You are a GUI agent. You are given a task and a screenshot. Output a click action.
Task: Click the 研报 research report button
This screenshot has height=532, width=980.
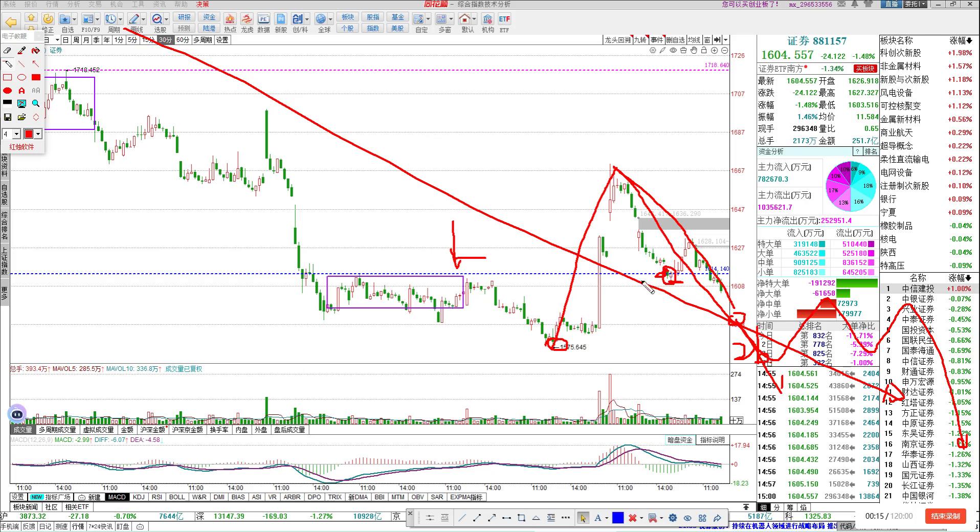(x=184, y=17)
